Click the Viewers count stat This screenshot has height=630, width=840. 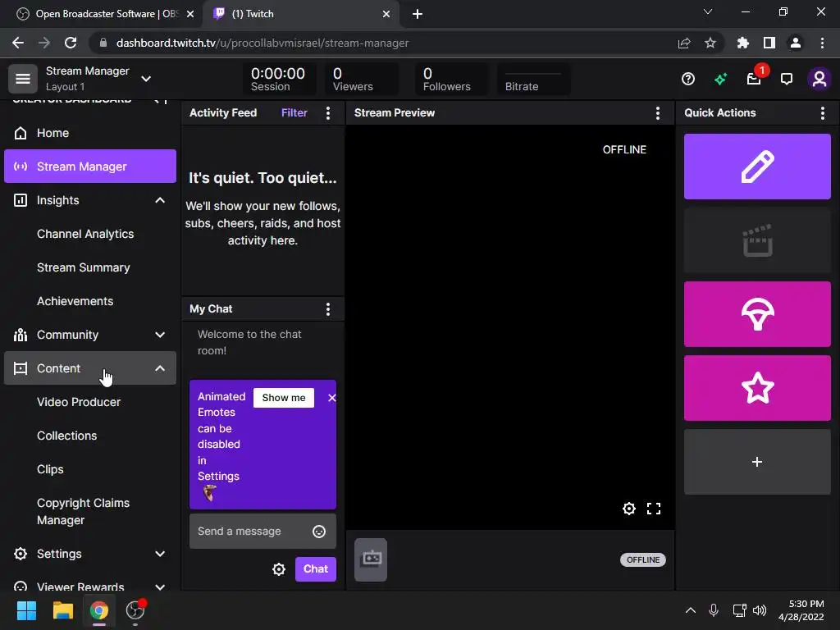pos(362,80)
